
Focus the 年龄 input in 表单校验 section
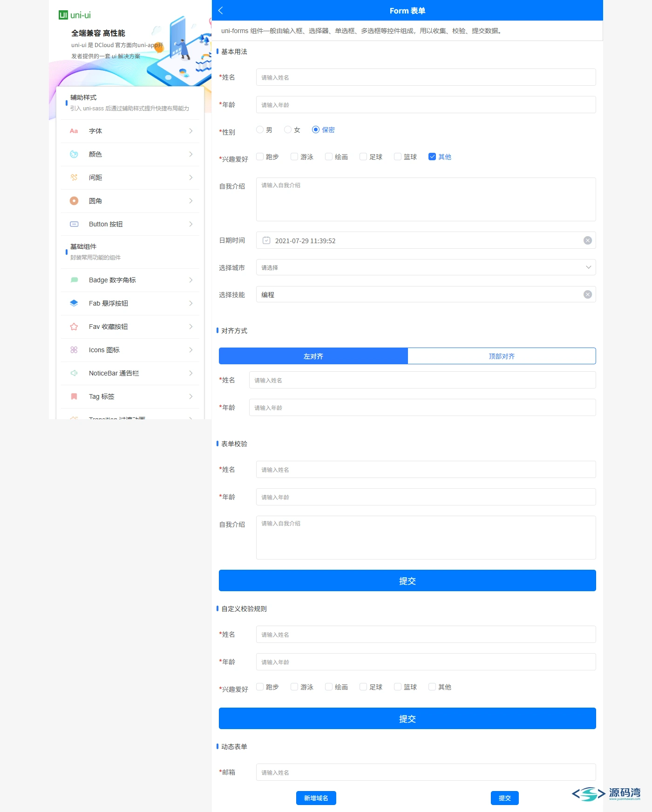click(426, 497)
